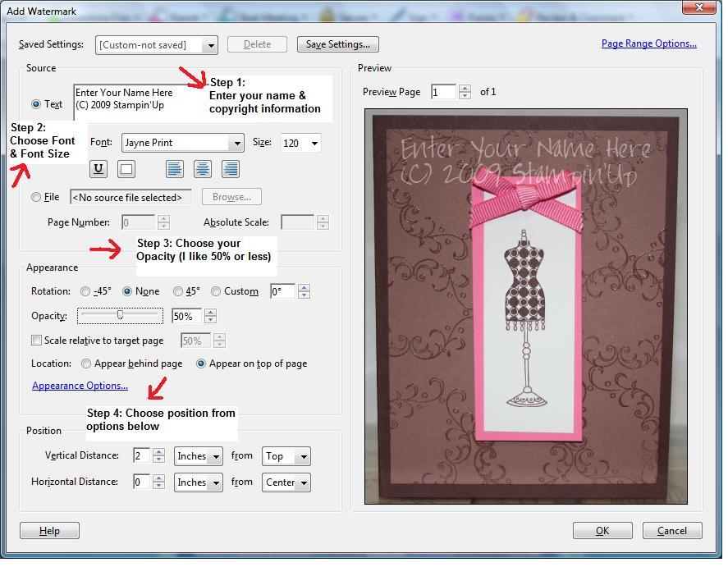
Task: Open the horizontal 'from Center' dropdown
Action: point(286,482)
